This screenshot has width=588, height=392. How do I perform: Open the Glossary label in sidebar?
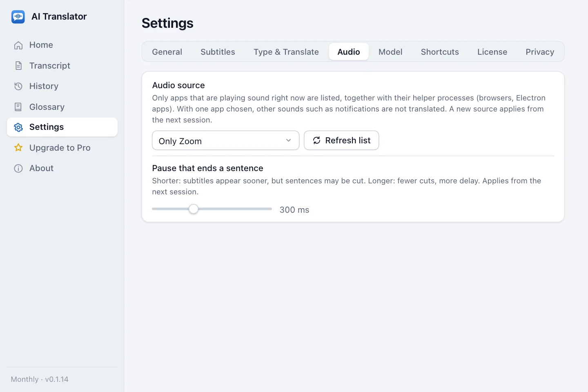[47, 107]
